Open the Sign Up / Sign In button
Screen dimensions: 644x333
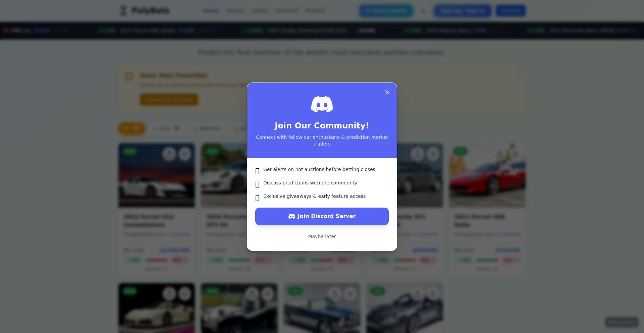click(463, 11)
